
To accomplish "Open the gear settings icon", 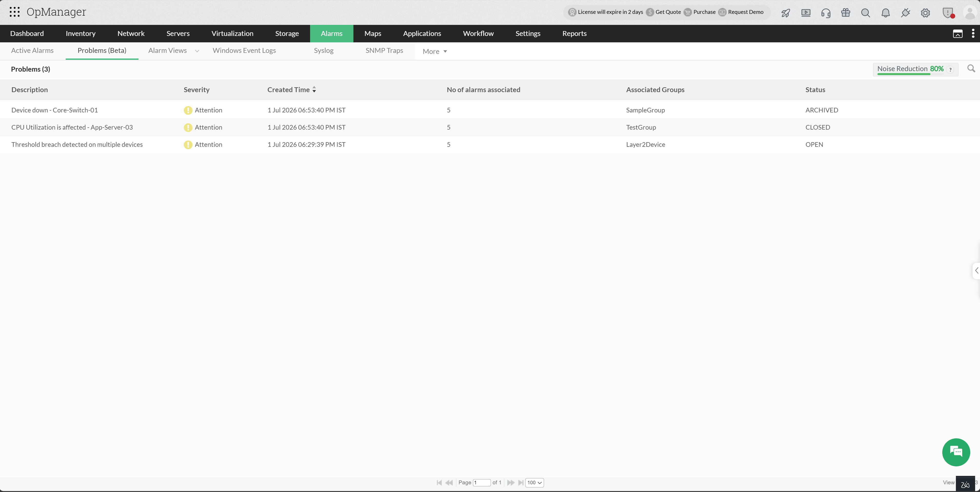I will click(926, 13).
